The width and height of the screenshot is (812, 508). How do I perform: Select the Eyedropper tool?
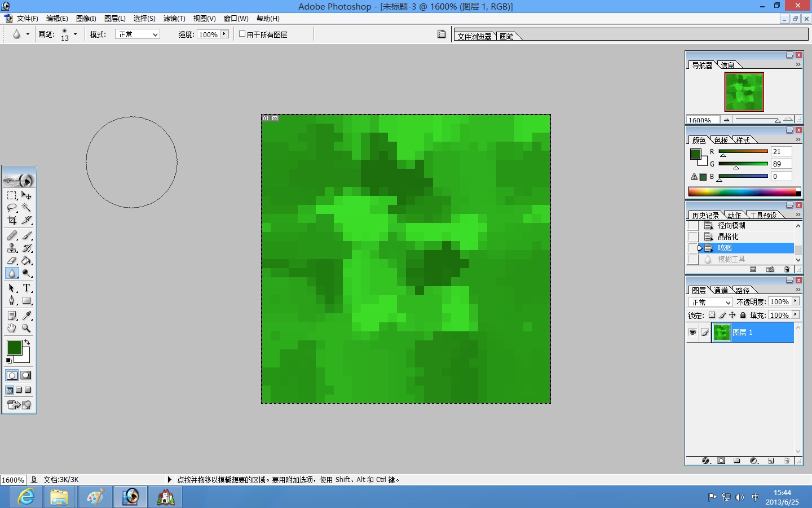tap(27, 316)
